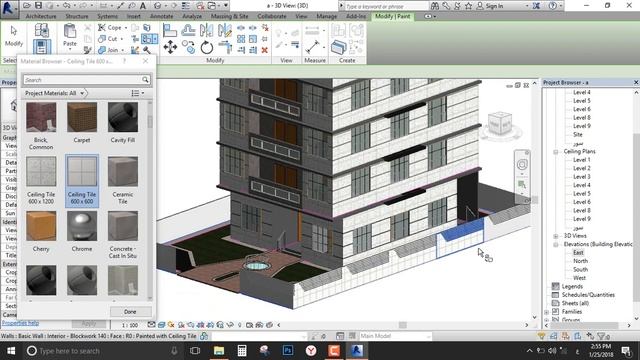Open the Structure ribbon tab

(77, 16)
